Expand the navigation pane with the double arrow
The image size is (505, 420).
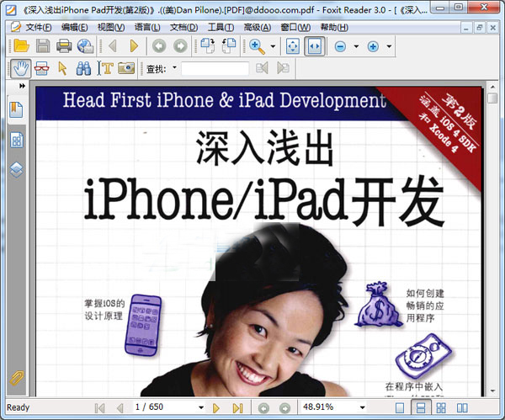pos(22,86)
